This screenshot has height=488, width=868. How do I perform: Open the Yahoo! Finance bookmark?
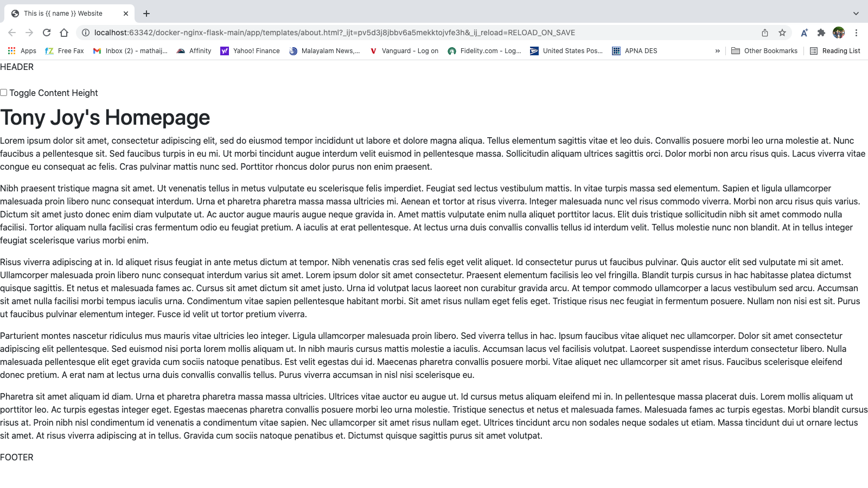250,51
